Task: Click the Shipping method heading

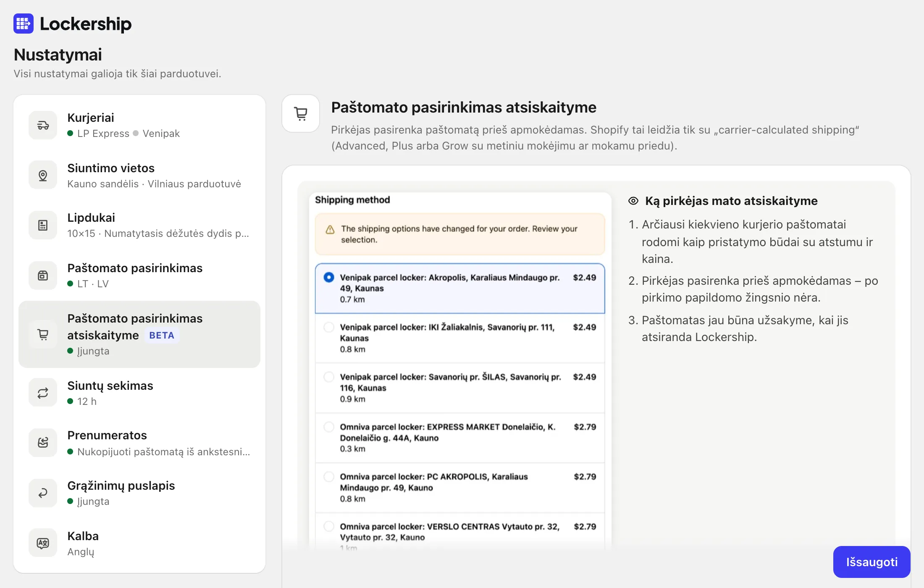Action: click(352, 200)
